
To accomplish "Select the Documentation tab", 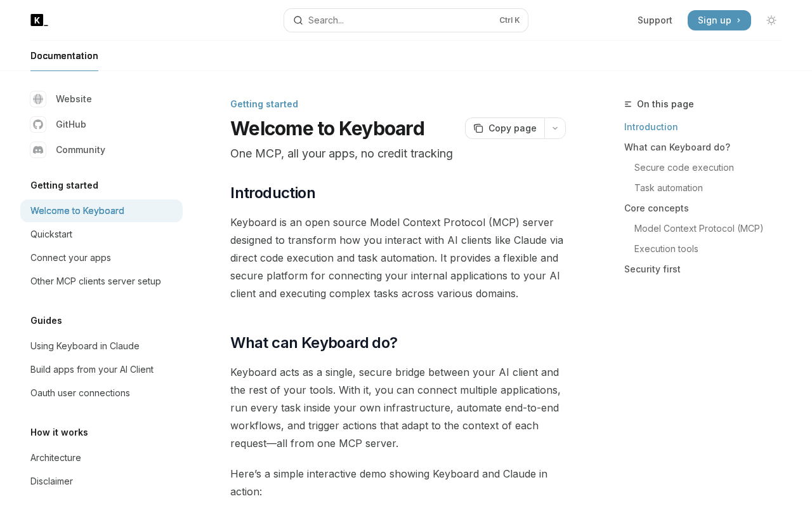I will click(x=64, y=56).
